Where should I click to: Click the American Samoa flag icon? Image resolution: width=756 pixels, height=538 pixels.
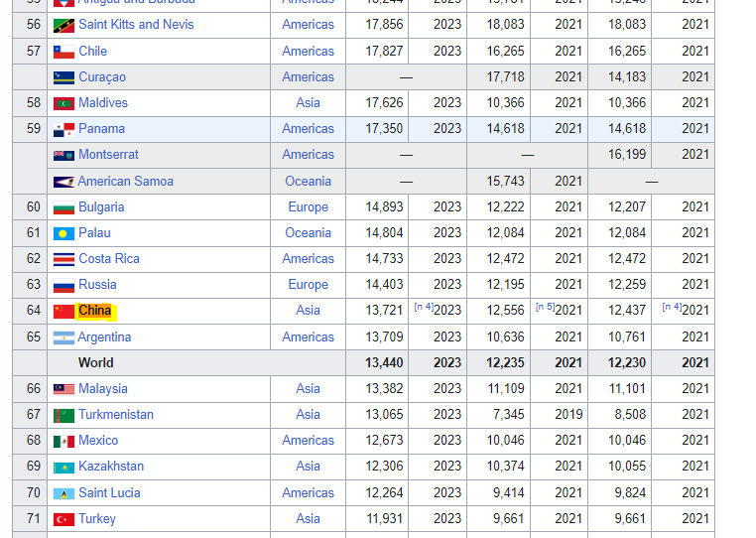point(63,182)
